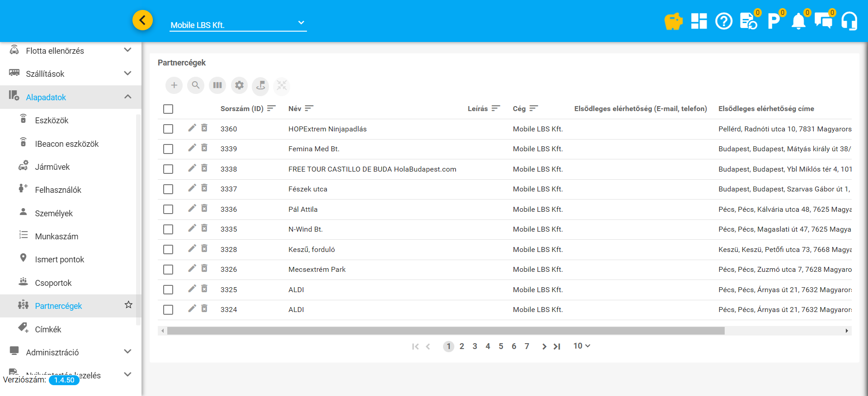Check the box for row 3337
The image size is (868, 396).
(x=168, y=189)
